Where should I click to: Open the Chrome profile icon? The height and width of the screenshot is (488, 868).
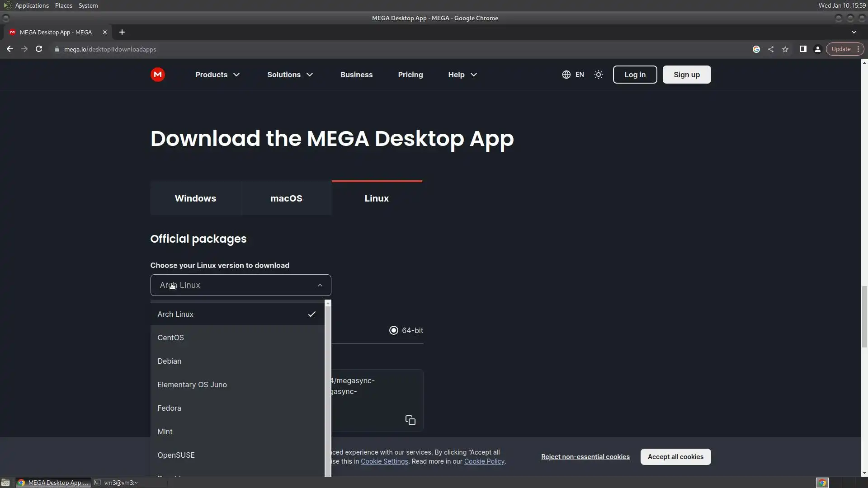(817, 49)
